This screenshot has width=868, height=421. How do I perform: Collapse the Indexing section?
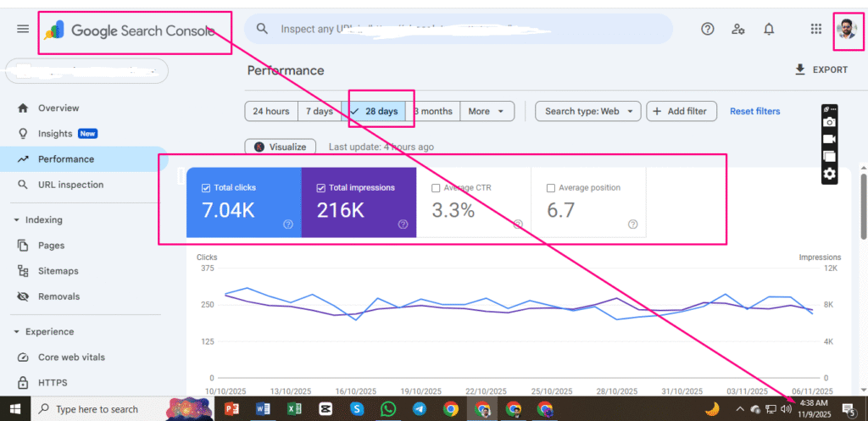(17, 220)
